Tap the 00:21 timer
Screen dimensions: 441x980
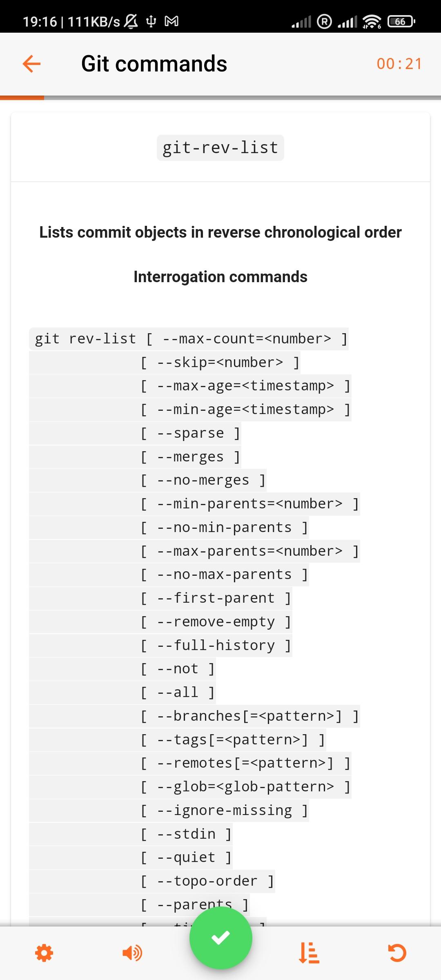(399, 64)
